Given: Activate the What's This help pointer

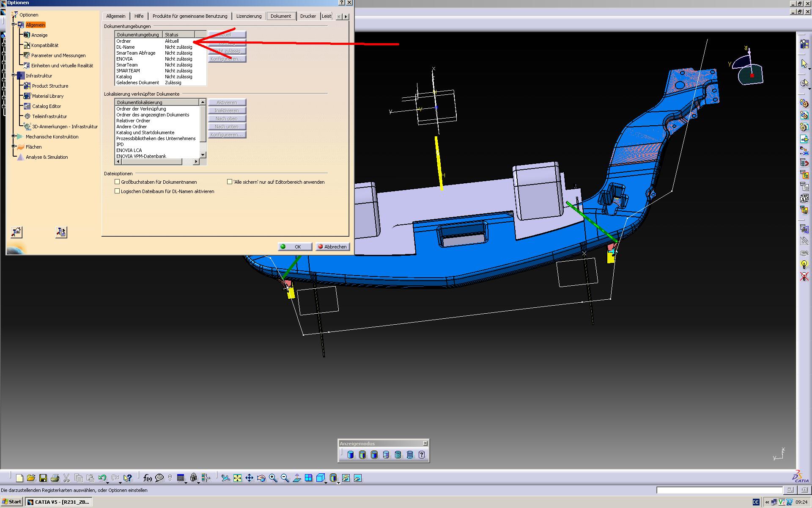Looking at the screenshot, I should point(127,478).
